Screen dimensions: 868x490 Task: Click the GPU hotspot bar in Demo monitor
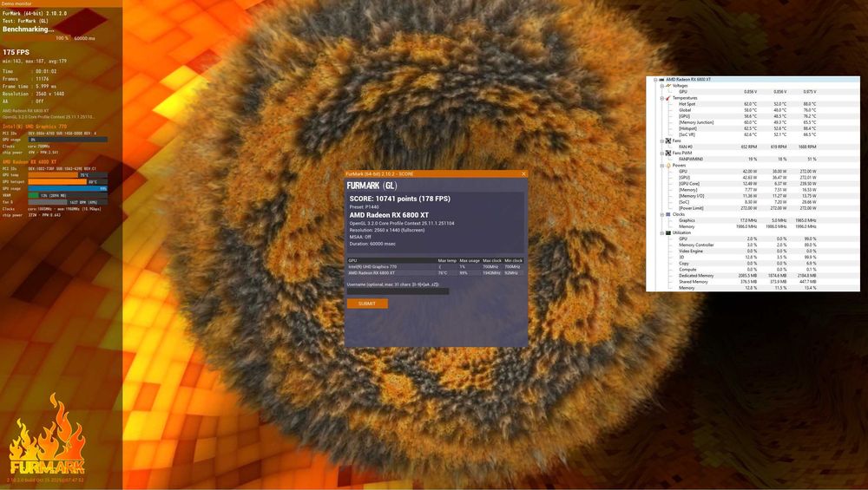tap(68, 181)
